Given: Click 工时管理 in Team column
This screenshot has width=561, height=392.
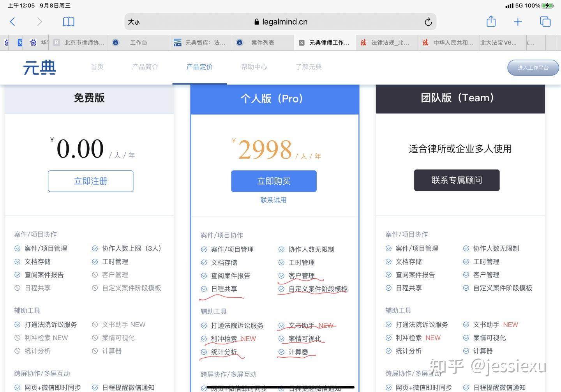Looking at the screenshot, I should pyautogui.click(x=486, y=262).
